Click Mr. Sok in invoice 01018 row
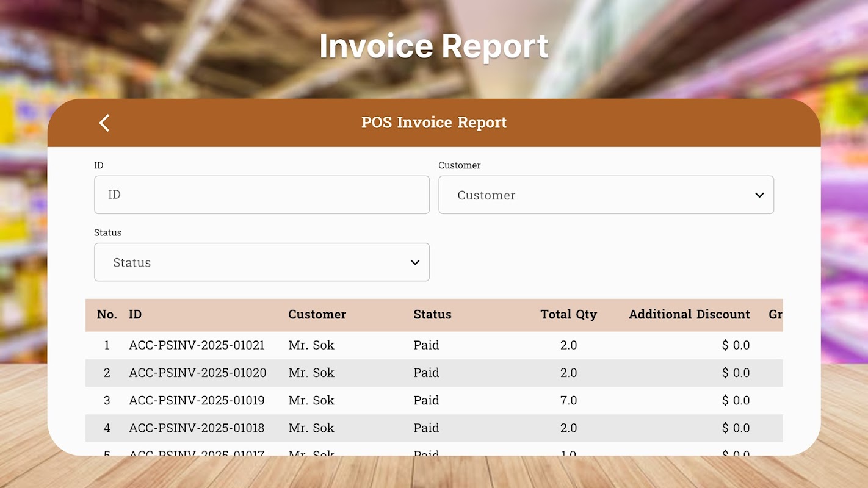Screen dimensions: 868x488 311,428
